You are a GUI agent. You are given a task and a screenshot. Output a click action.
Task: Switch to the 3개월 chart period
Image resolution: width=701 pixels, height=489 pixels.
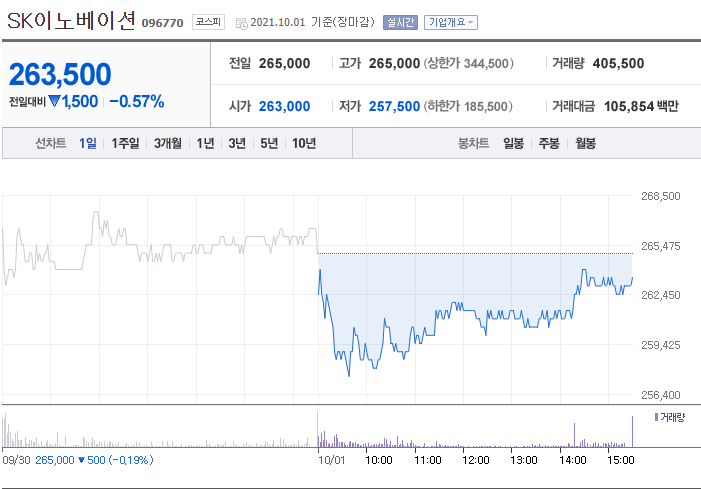pos(168,143)
